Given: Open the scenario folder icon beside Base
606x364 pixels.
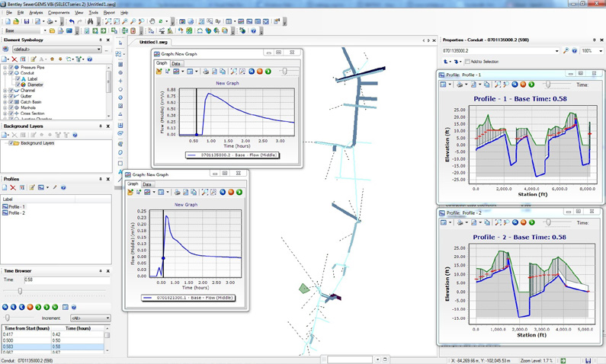Looking at the screenshot, I should pos(52,31).
